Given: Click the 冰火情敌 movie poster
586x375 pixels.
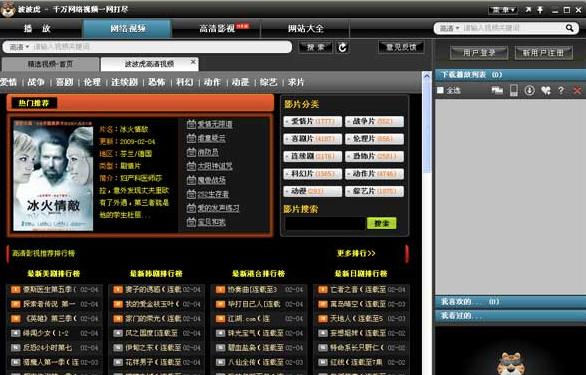Looking at the screenshot, I should click(x=53, y=176).
